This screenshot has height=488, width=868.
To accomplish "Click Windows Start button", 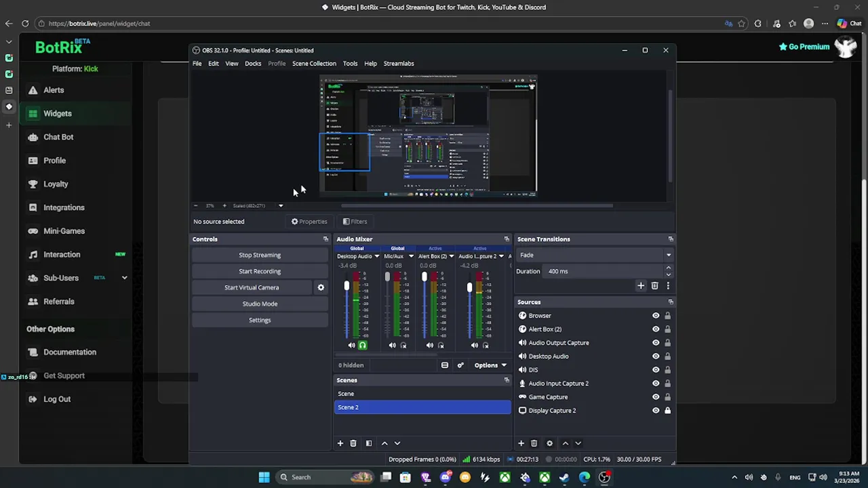I will pyautogui.click(x=264, y=477).
